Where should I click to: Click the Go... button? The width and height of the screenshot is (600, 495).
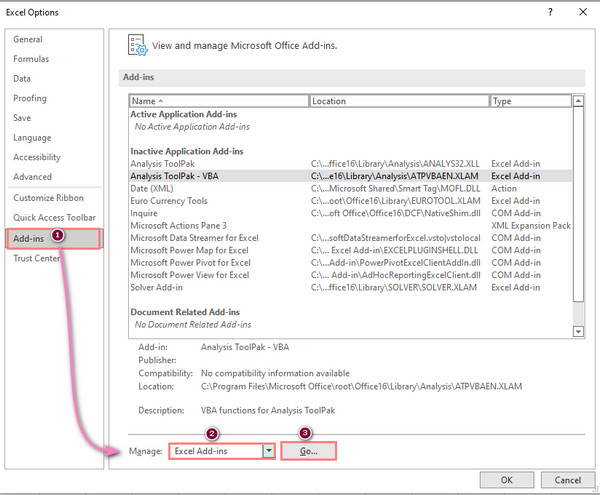point(308,451)
